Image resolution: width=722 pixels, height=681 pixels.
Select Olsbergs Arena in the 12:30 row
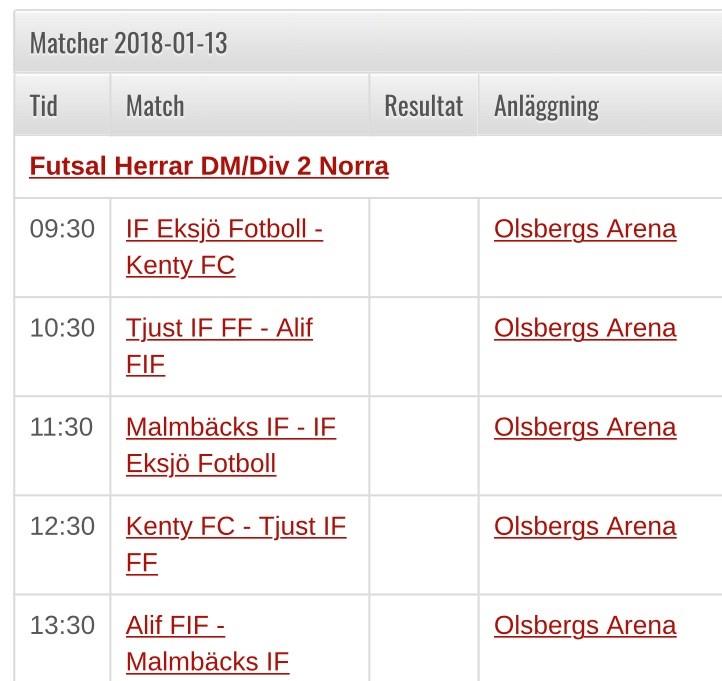tap(585, 526)
